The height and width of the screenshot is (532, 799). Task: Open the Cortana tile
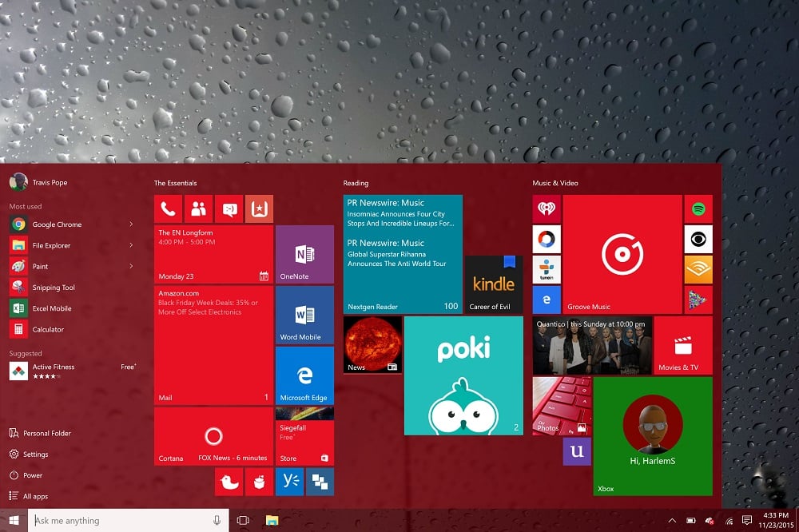213,436
